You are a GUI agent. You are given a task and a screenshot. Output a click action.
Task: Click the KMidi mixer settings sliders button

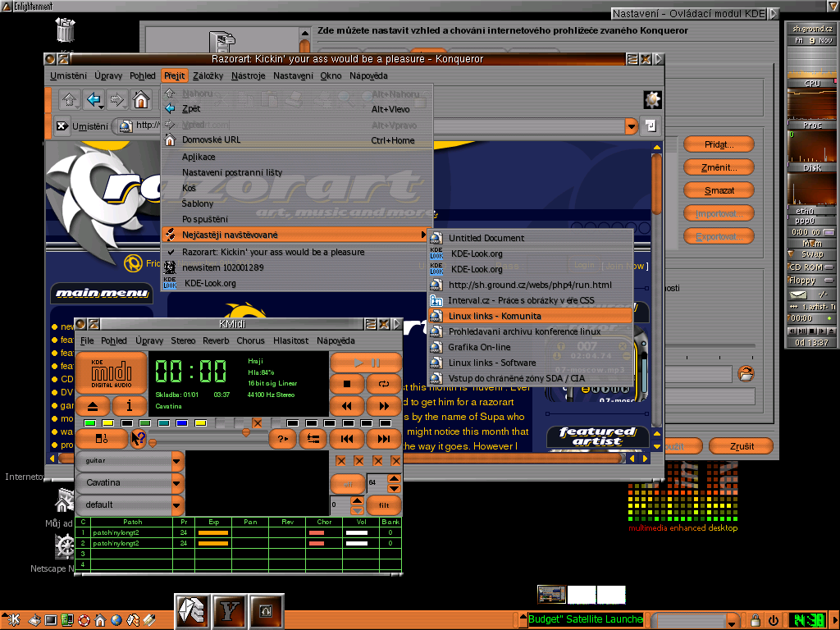click(313, 439)
